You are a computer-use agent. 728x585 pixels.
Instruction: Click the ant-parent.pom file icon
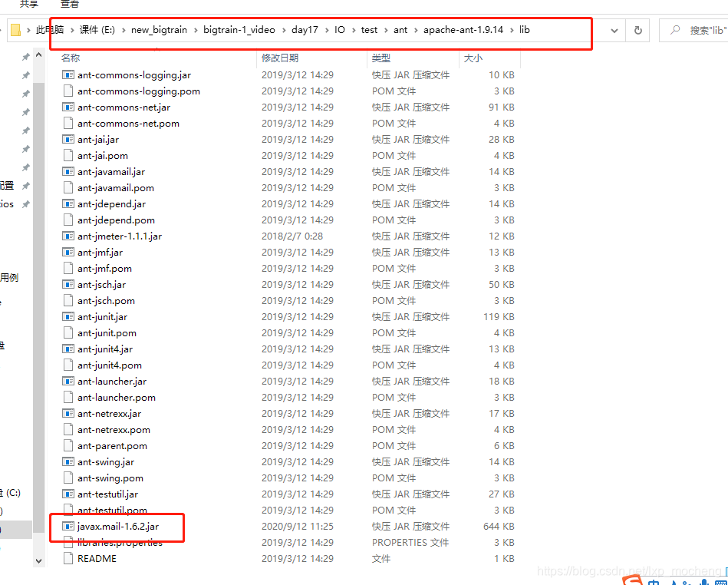[68, 445]
